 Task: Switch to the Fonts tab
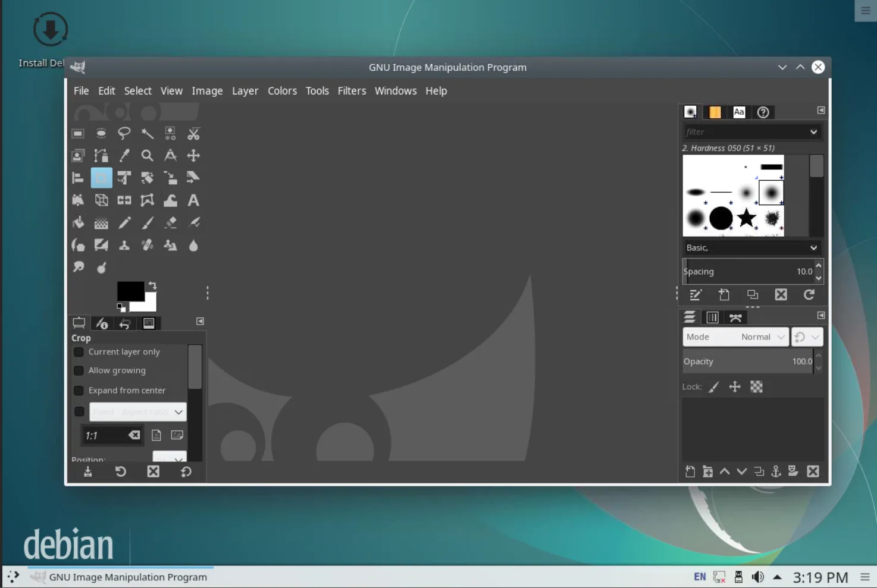tap(739, 112)
